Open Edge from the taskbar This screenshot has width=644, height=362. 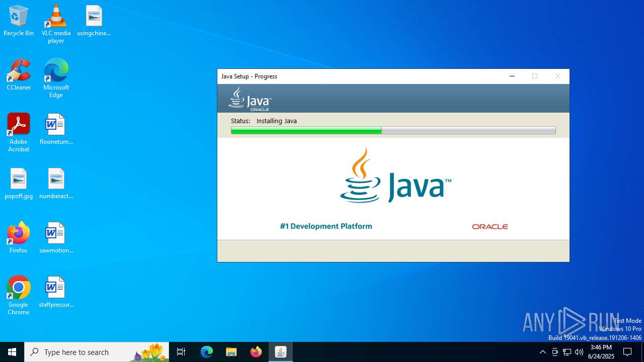(x=207, y=352)
